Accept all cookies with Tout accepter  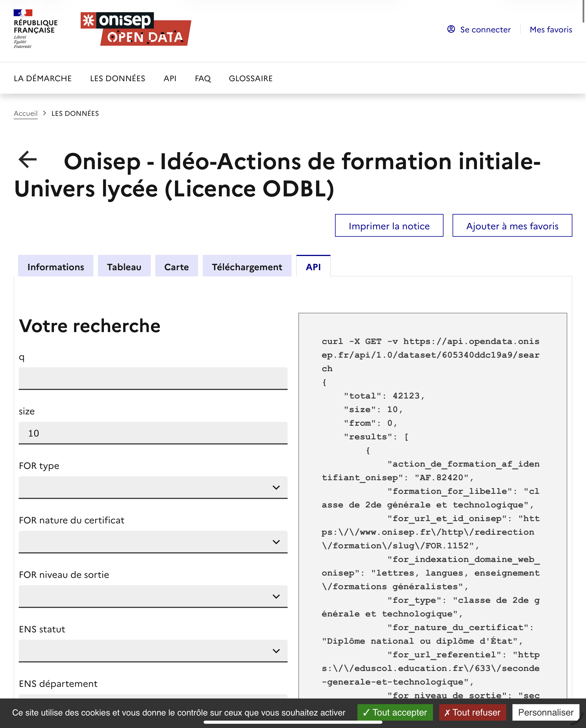[395, 712]
